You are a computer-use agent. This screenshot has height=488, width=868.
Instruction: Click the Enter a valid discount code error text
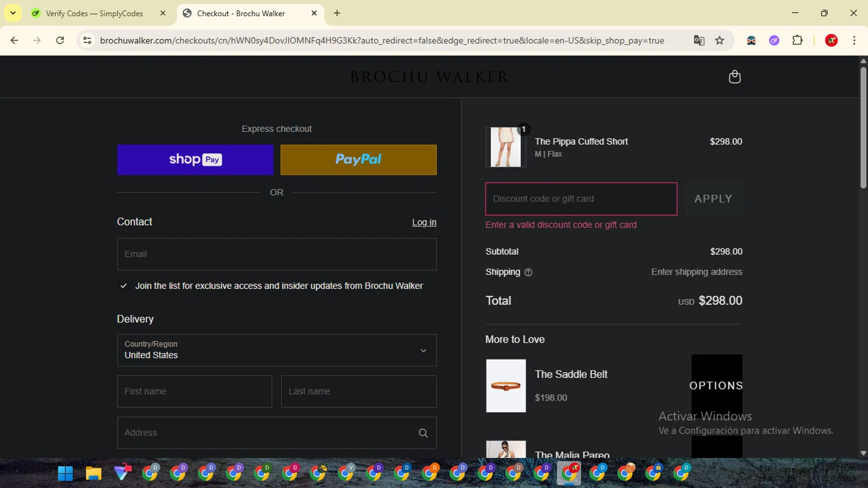click(x=561, y=225)
